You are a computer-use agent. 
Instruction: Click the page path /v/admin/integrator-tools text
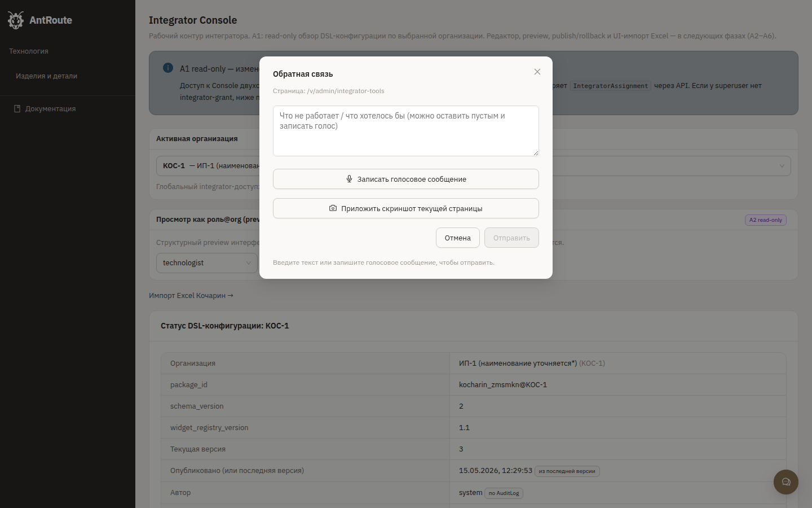click(346, 91)
